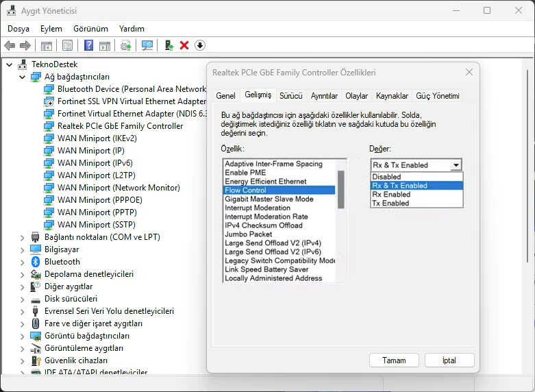This screenshot has height=392, width=535.
Task: Switch to the Ayrıntılar tab
Action: pos(324,96)
